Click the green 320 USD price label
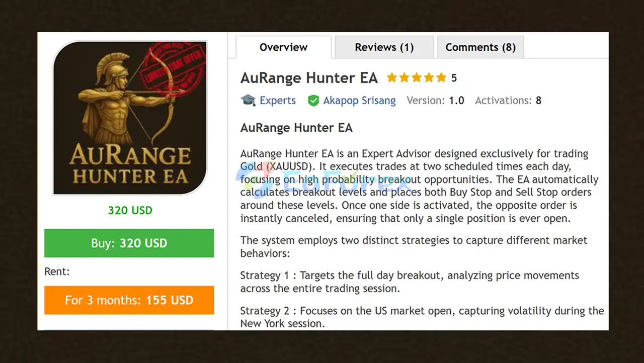This screenshot has width=644, height=363. (130, 210)
